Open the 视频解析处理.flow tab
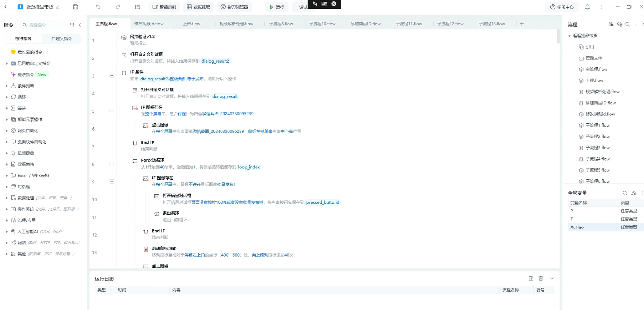644x310 pixels. (236, 24)
